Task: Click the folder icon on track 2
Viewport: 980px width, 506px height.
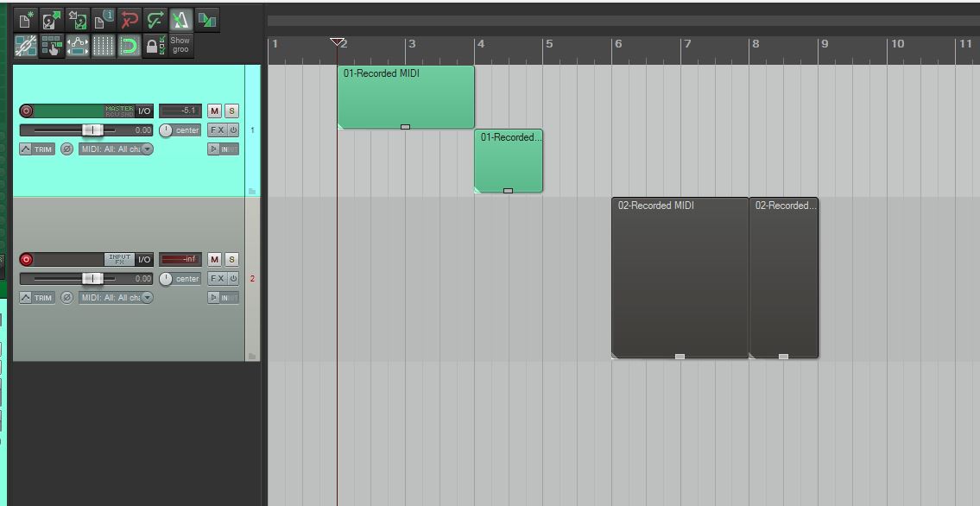Action: pos(252,356)
